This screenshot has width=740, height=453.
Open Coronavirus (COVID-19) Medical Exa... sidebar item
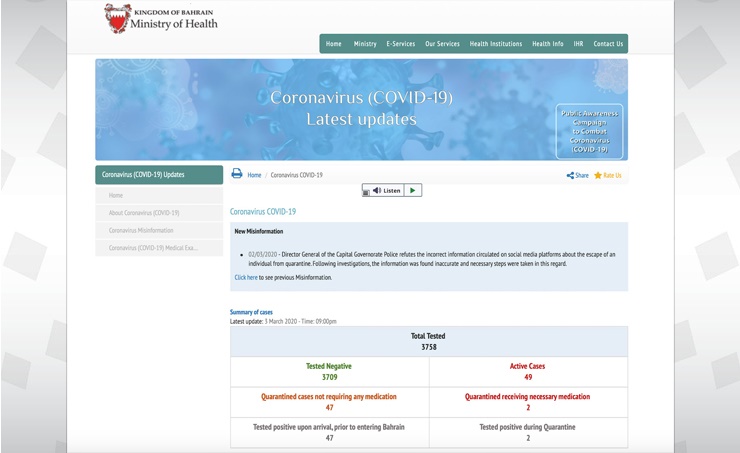pyautogui.click(x=153, y=247)
